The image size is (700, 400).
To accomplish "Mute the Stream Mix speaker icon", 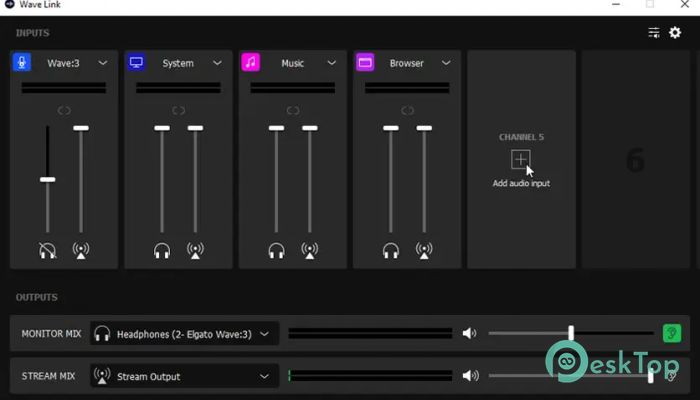I will pos(471,375).
